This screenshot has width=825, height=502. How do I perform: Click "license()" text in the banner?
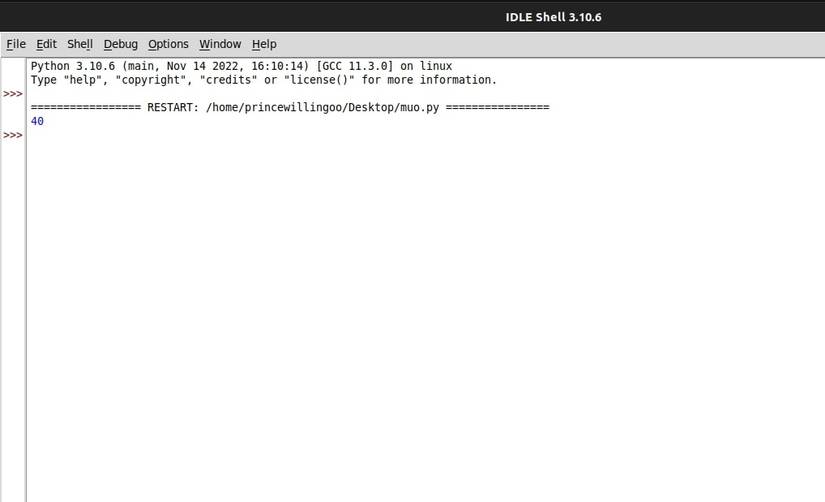[319, 80]
